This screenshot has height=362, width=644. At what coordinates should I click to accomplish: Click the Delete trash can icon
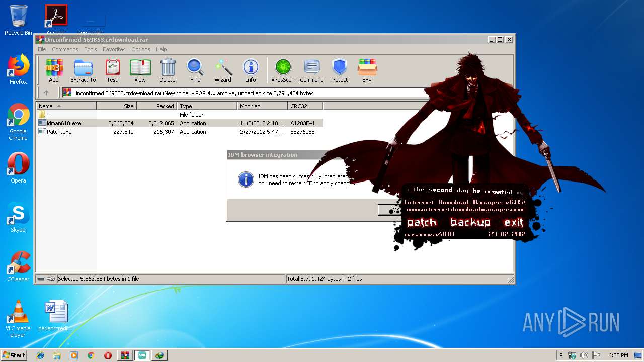pyautogui.click(x=168, y=71)
